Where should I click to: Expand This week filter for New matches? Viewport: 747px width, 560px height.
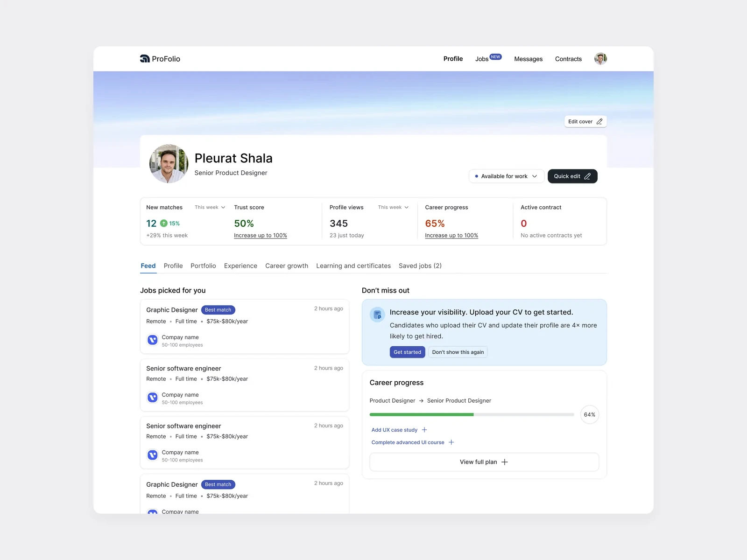[210, 207]
